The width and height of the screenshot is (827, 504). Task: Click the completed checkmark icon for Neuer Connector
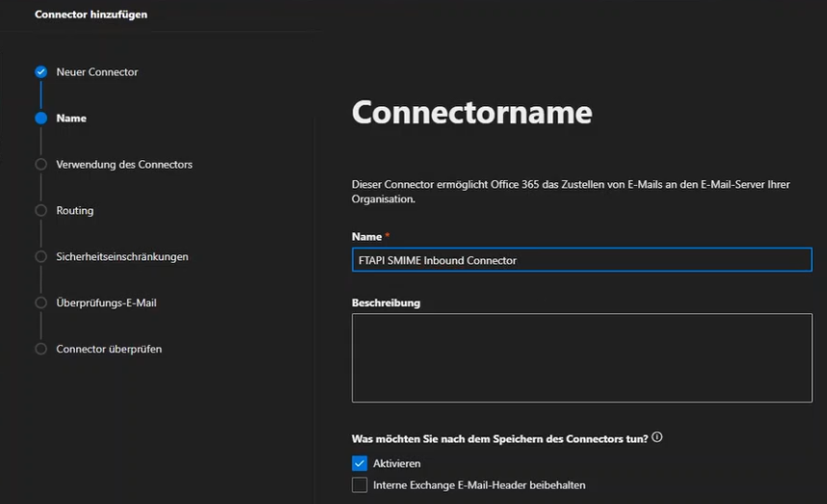[40, 72]
